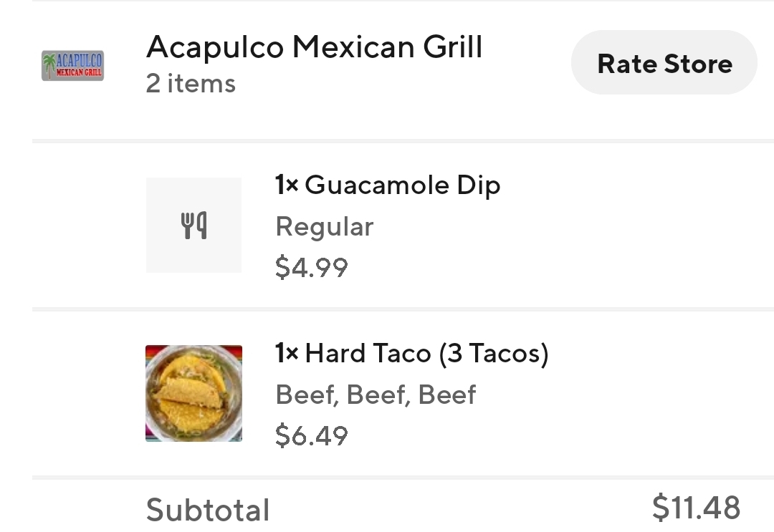Click the 1× quantity beside Hard Taco
Image resolution: width=774 pixels, height=532 pixels.
click(286, 353)
